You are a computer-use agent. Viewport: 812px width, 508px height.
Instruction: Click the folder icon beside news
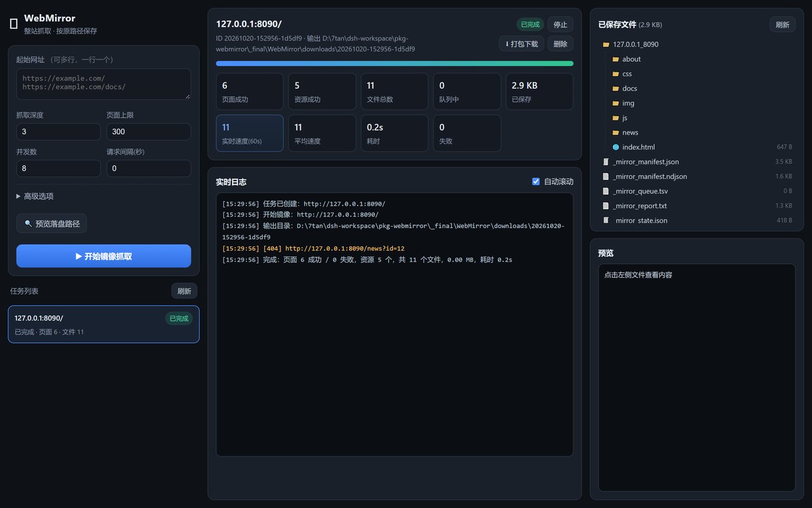point(615,132)
